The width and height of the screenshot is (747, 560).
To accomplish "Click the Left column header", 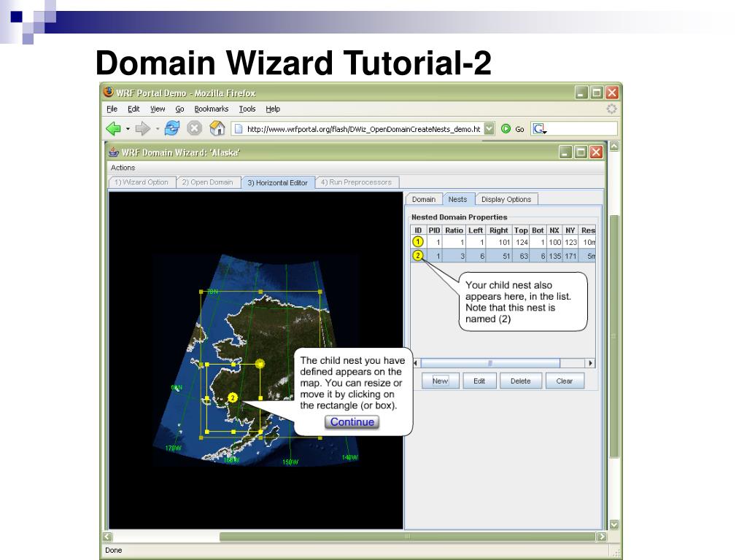I will [x=476, y=230].
